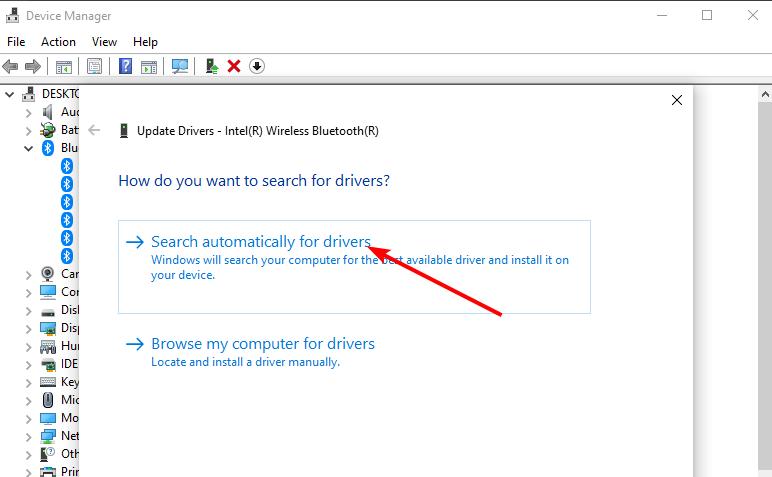772x477 pixels.
Task: Select the Batteries icon in device tree
Action: pos(48,130)
